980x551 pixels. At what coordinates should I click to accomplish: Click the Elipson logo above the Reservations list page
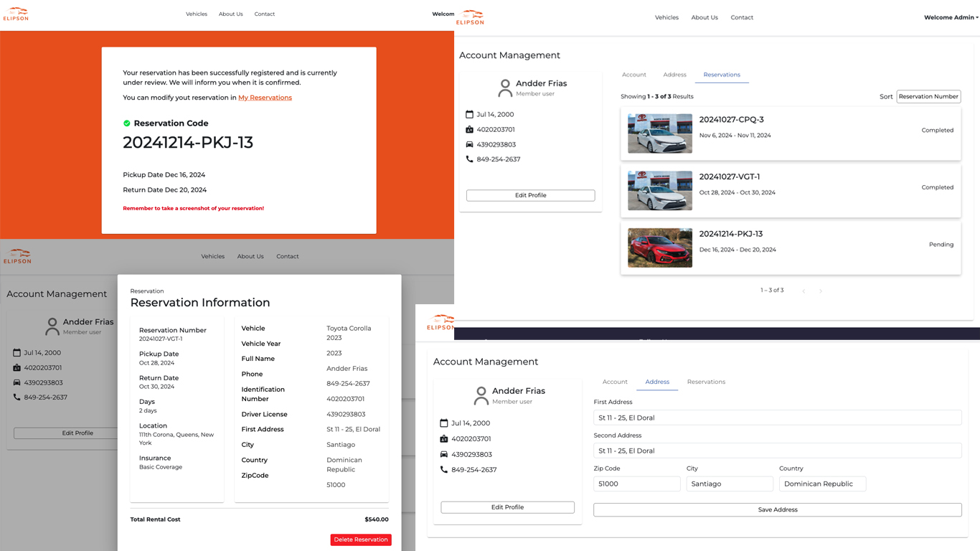pyautogui.click(x=471, y=17)
